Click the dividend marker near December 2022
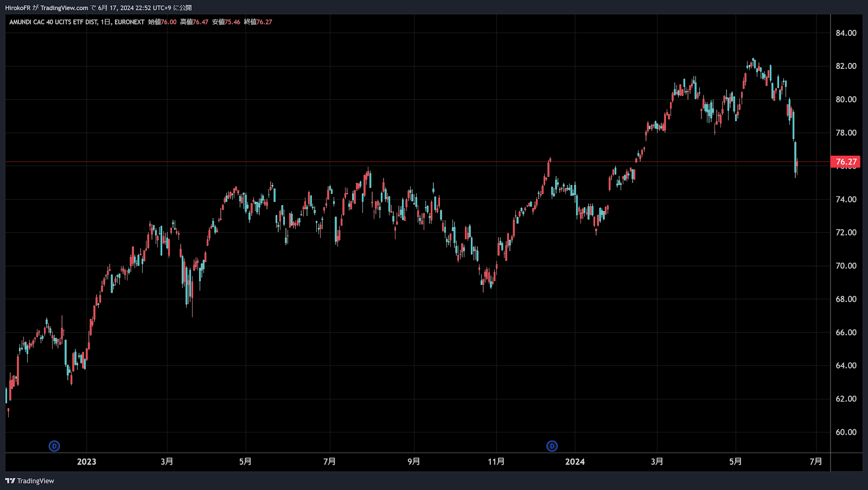Viewport: 868px width, 490px height. click(x=54, y=446)
